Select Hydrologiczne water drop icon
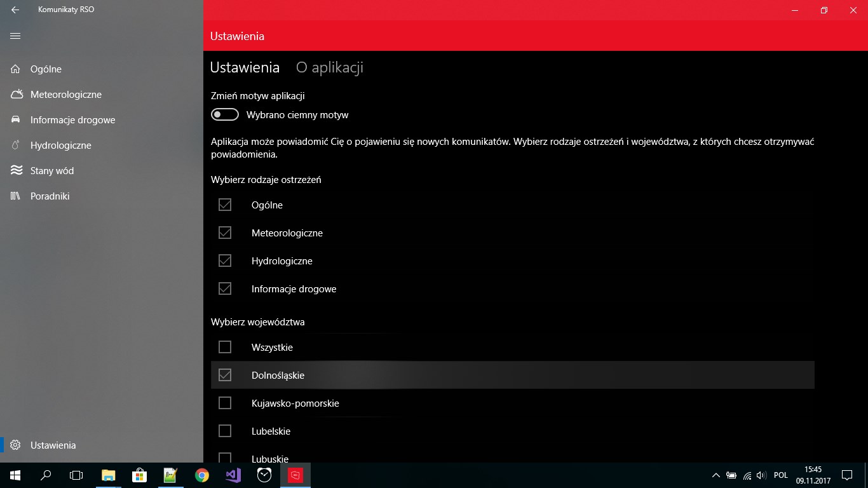Screen dimensions: 868x488 click(16, 145)
